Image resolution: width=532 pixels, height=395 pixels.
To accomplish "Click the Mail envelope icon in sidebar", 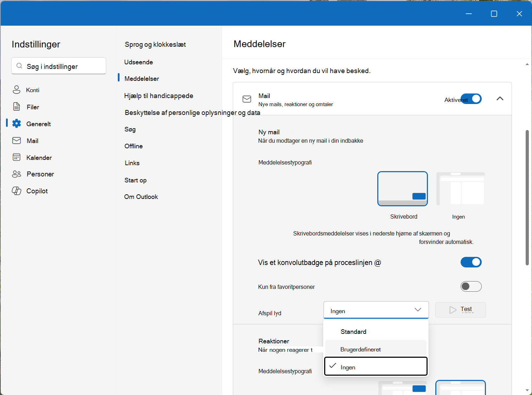I will click(x=17, y=141).
